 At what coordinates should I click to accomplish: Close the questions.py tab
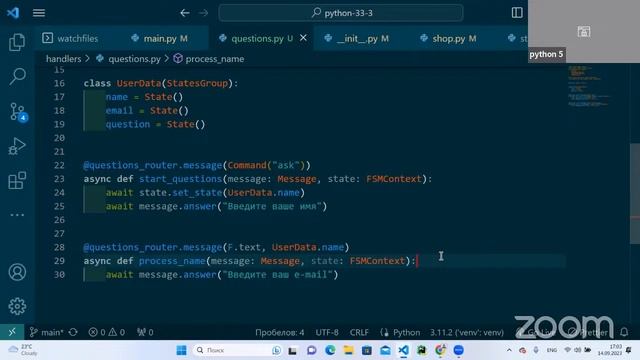[x=303, y=38]
